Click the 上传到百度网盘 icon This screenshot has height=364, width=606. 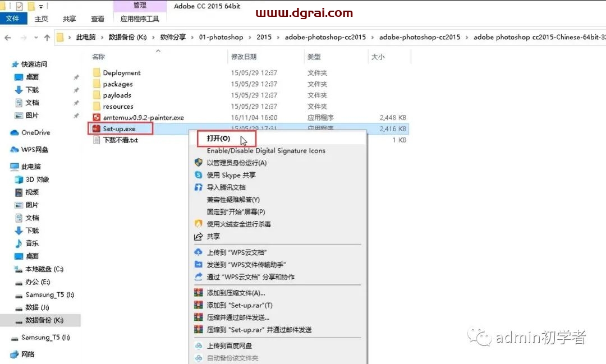(198, 346)
